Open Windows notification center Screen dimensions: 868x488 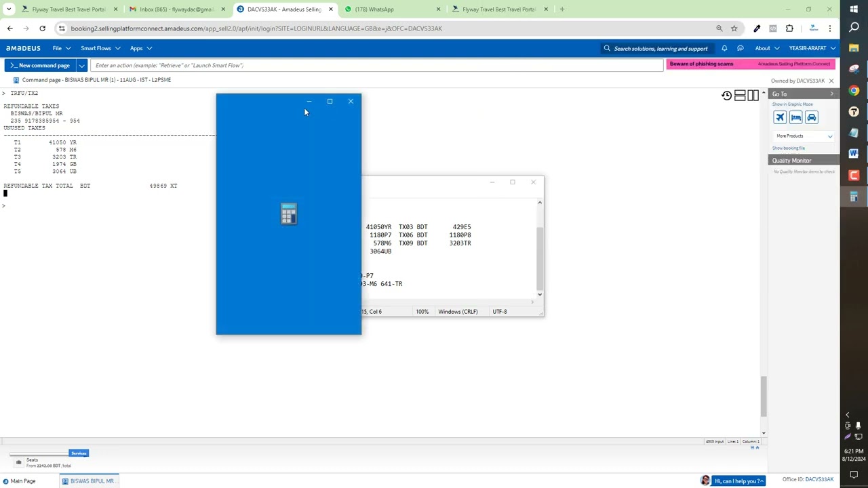tap(854, 474)
